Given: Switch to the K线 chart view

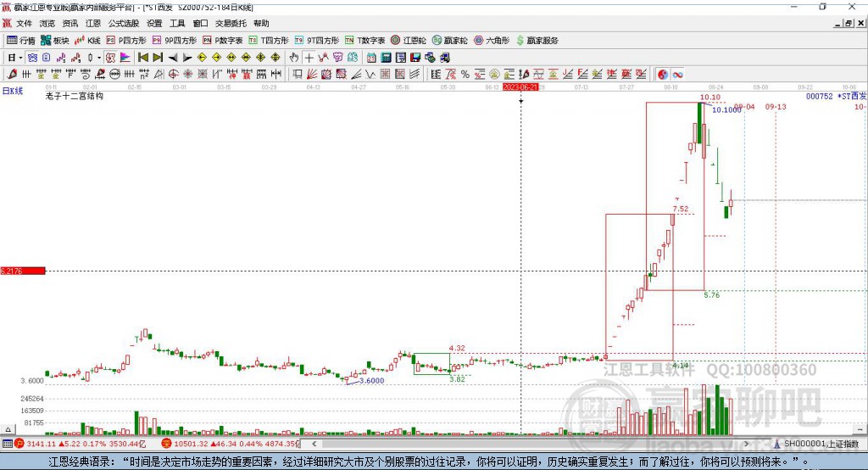Looking at the screenshot, I should coord(87,41).
